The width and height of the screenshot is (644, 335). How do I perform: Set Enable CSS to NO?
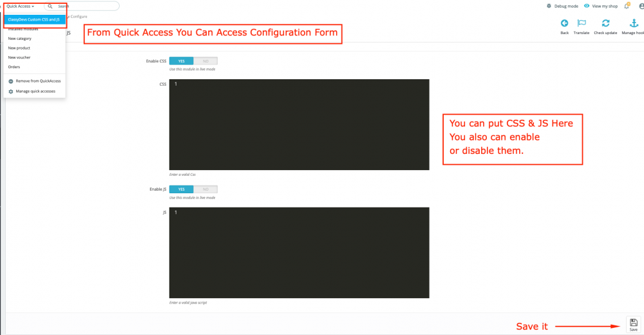(205, 61)
